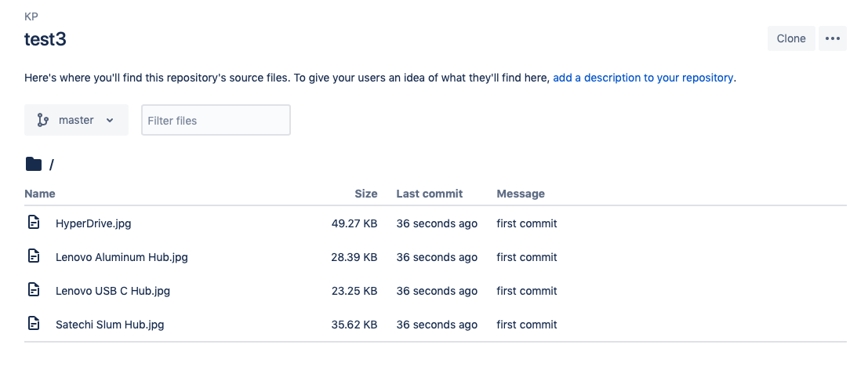Click the branch icon in the master selector
The image size is (868, 370).
click(43, 121)
